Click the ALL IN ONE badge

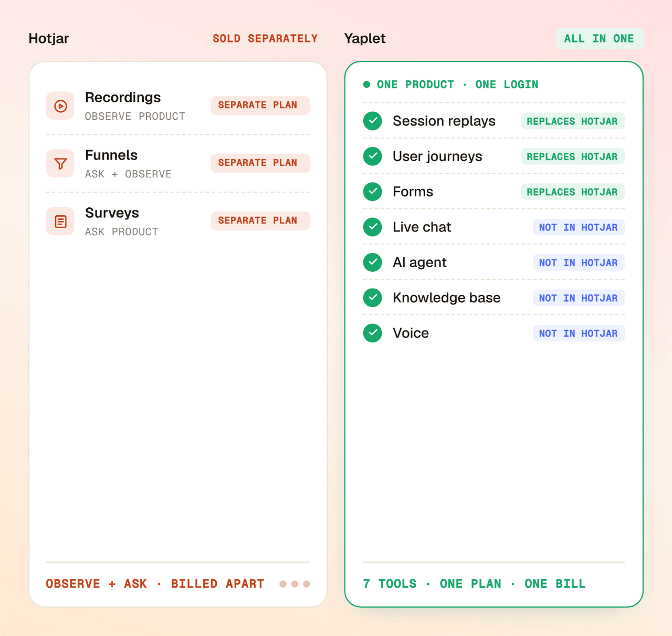point(600,39)
